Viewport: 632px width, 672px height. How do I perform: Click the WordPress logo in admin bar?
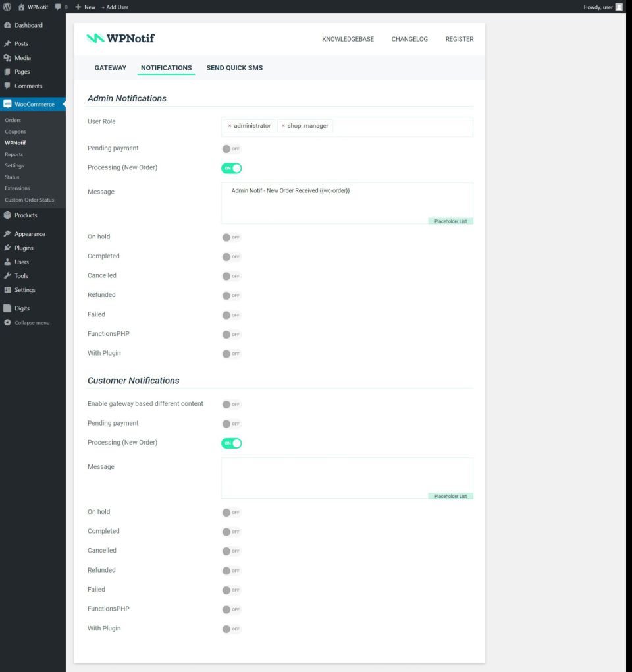point(7,7)
